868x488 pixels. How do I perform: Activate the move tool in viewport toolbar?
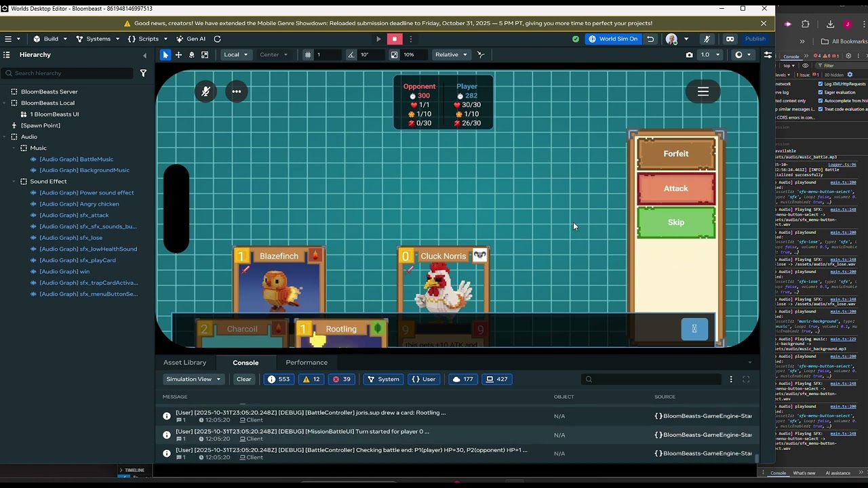pyautogui.click(x=178, y=55)
